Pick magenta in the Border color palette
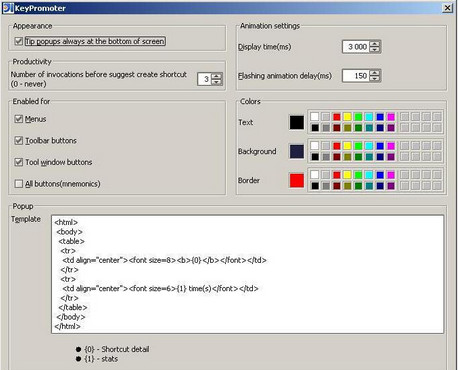This screenshot has height=370, width=459. [x=391, y=175]
